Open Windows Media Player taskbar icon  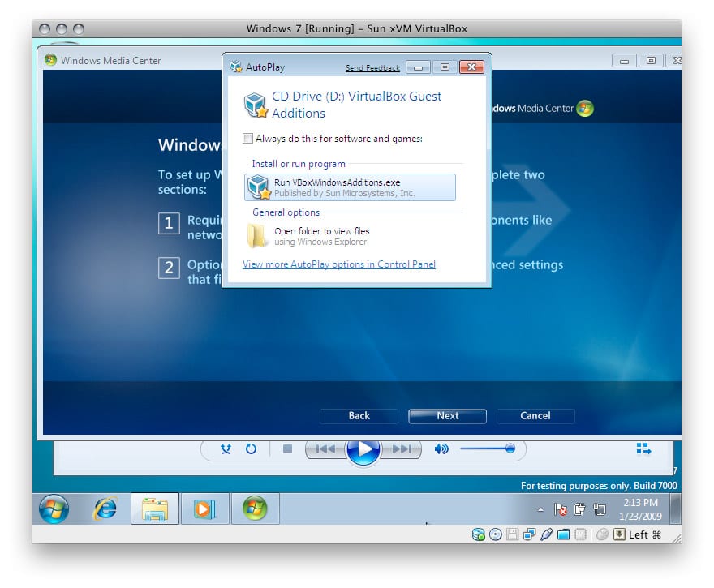point(204,509)
